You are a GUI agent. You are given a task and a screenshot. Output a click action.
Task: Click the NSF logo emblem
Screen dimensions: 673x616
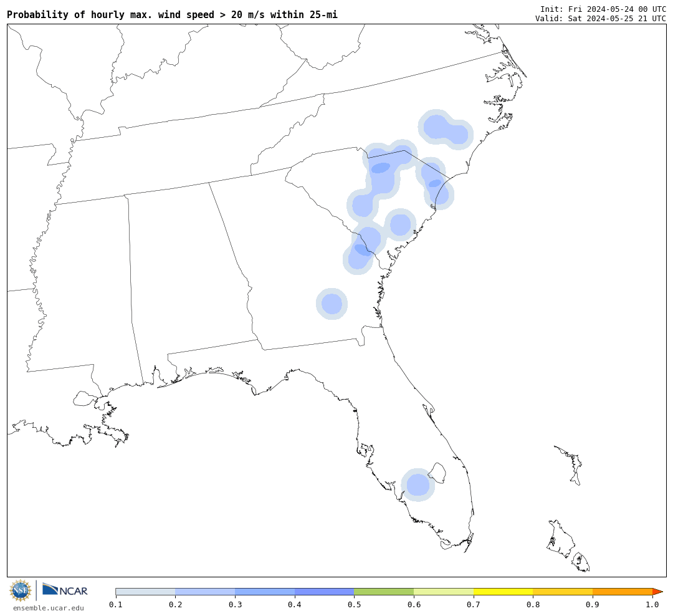(x=20, y=590)
